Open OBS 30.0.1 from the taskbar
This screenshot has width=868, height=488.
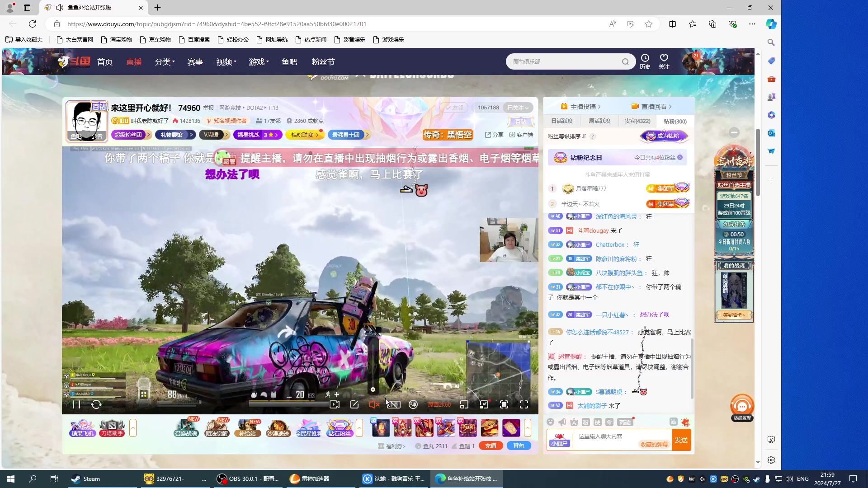[248, 479]
